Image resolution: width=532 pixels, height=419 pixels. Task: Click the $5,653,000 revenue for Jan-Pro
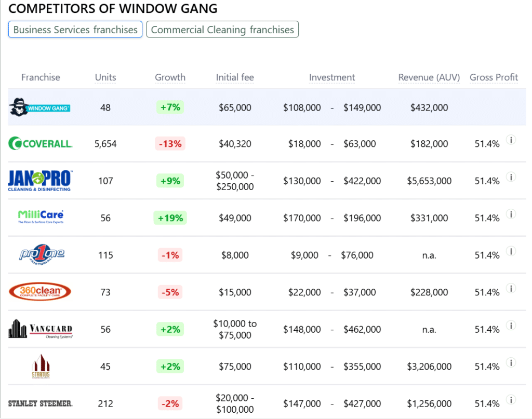(429, 181)
